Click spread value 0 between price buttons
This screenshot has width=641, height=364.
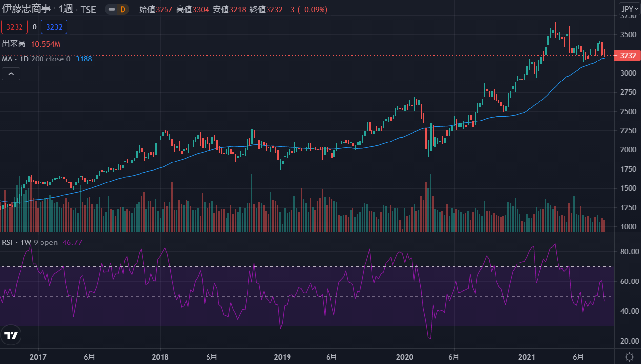coord(35,27)
